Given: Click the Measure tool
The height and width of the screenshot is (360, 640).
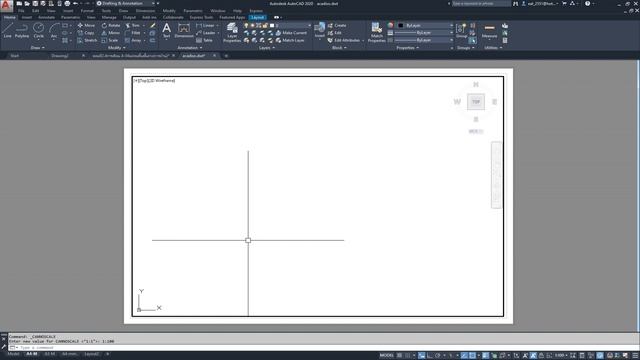Looking at the screenshot, I should (489, 31).
